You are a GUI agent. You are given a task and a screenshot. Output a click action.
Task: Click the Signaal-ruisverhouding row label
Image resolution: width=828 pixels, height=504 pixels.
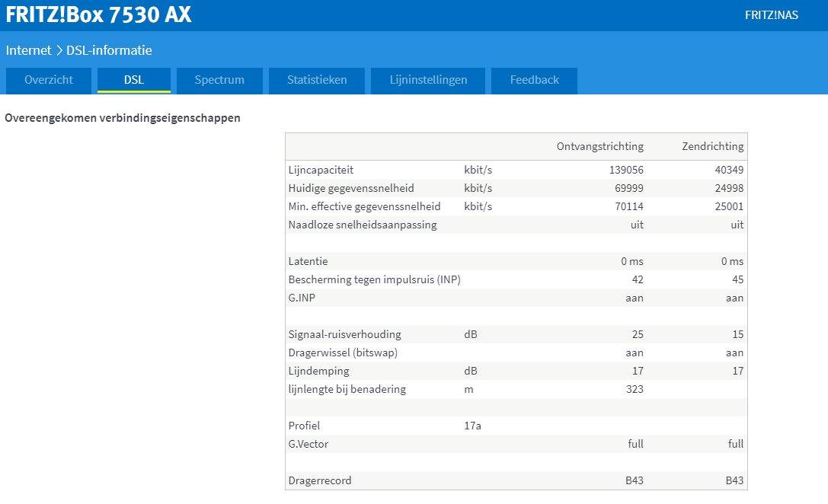344,334
